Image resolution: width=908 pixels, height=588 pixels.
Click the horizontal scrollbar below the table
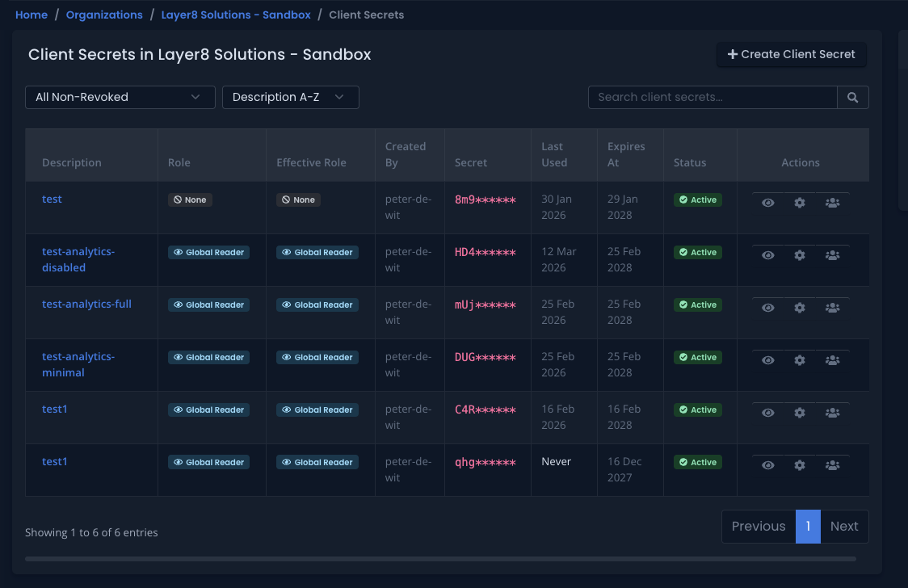(x=440, y=559)
